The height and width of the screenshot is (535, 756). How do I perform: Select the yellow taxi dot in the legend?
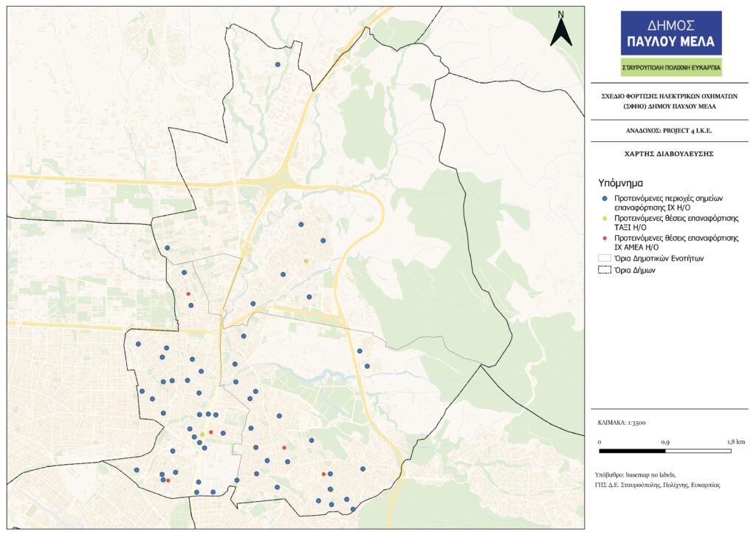(604, 219)
